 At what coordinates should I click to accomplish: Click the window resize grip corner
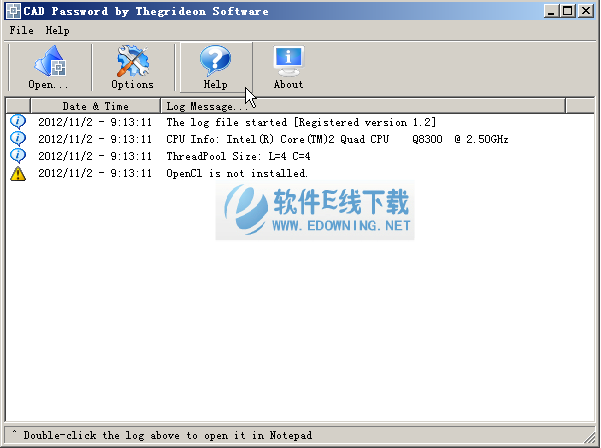pyautogui.click(x=590, y=437)
